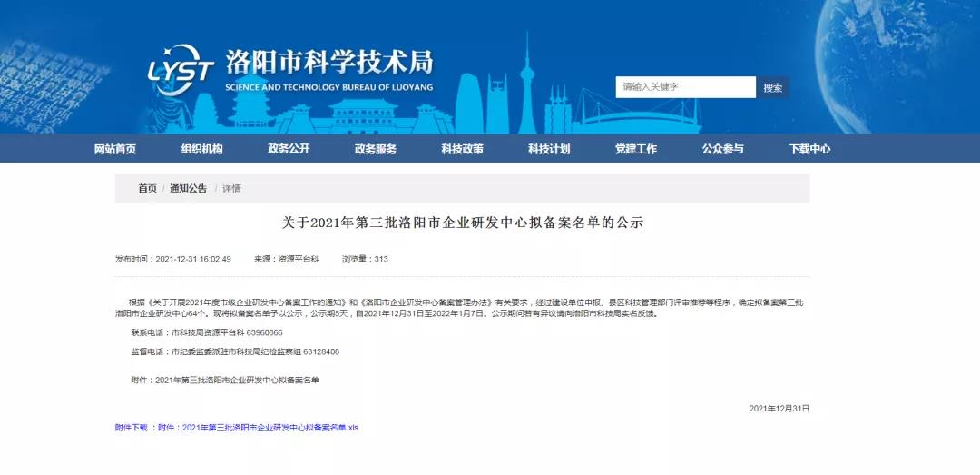Select 科技计划 in navigation bar
Image resolution: width=980 pixels, height=475 pixels.
click(x=549, y=149)
